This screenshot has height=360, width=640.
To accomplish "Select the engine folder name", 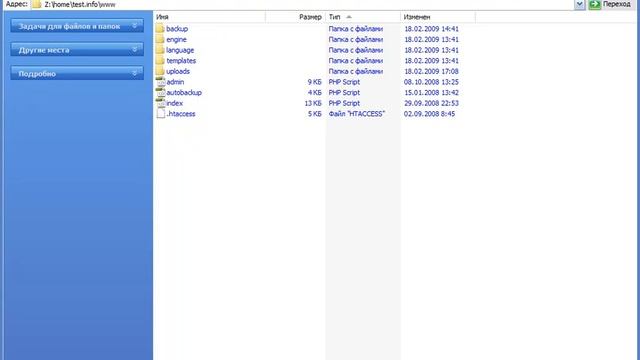I will tap(176, 39).
